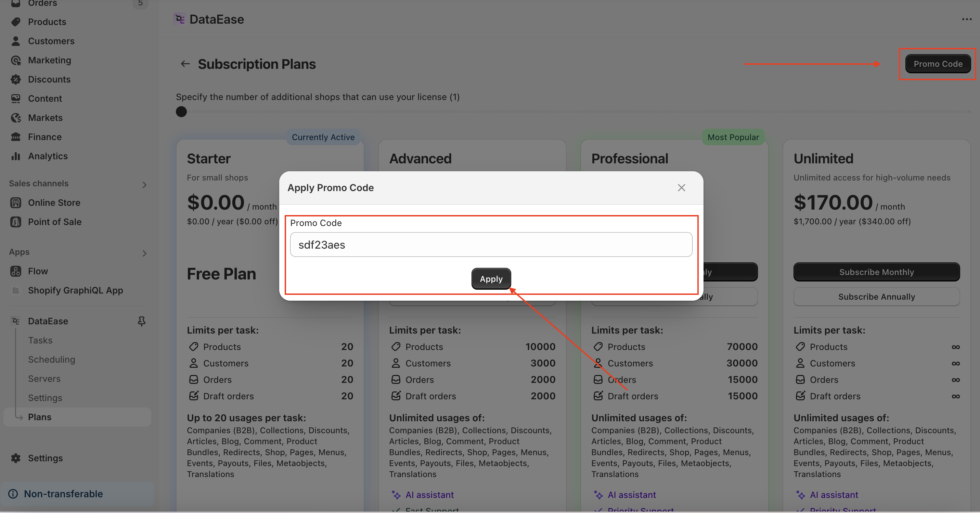This screenshot has width=980, height=513.
Task: Open Markets globe icon in sidebar
Action: tap(16, 118)
